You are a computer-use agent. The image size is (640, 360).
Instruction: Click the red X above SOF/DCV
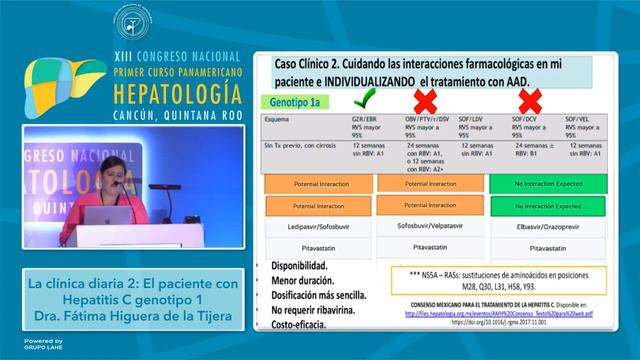[x=530, y=101]
